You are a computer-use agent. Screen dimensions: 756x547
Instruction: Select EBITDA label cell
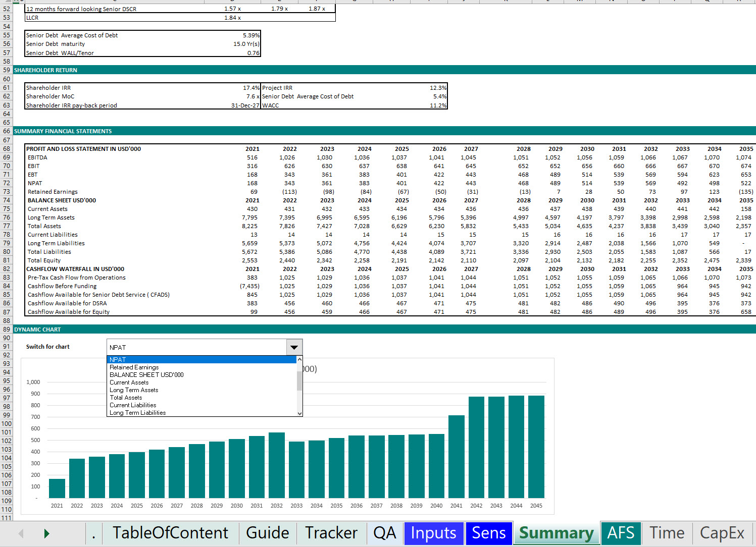(37, 157)
